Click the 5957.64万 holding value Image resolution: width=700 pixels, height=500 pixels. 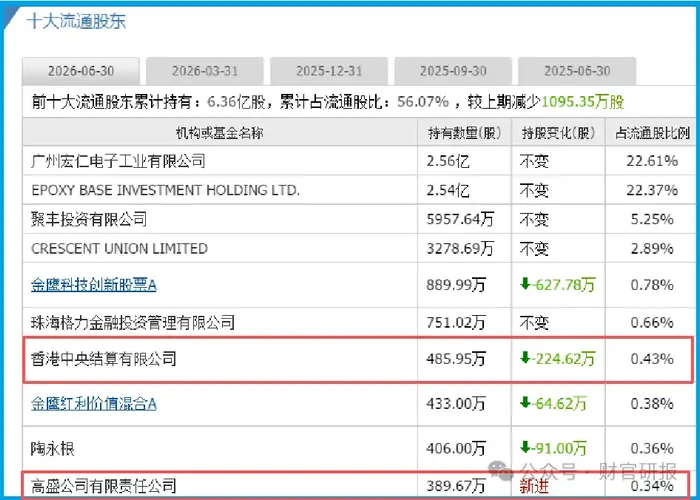pos(460,219)
